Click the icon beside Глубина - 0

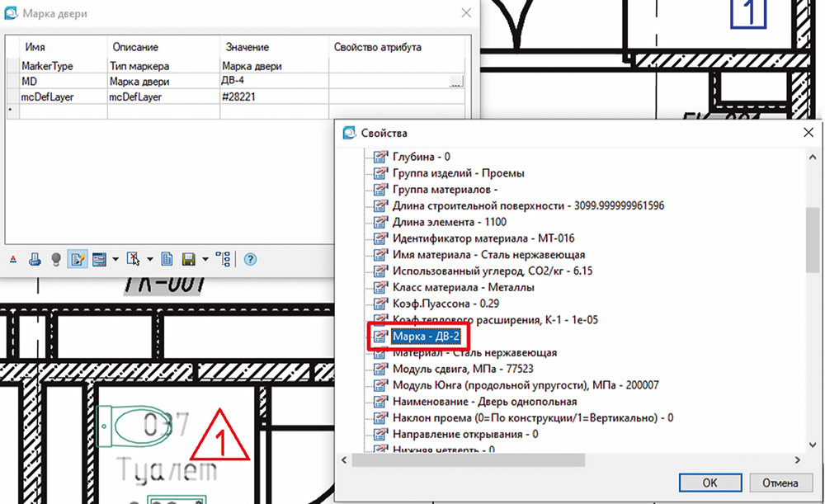(x=380, y=157)
